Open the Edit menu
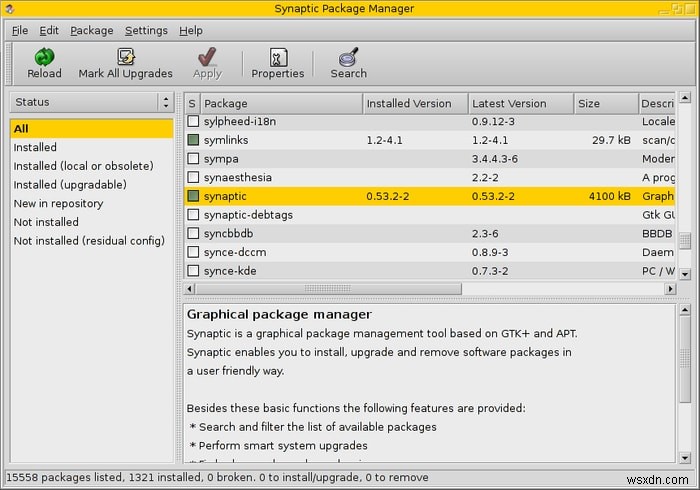This screenshot has width=700, height=490. pos(49,30)
